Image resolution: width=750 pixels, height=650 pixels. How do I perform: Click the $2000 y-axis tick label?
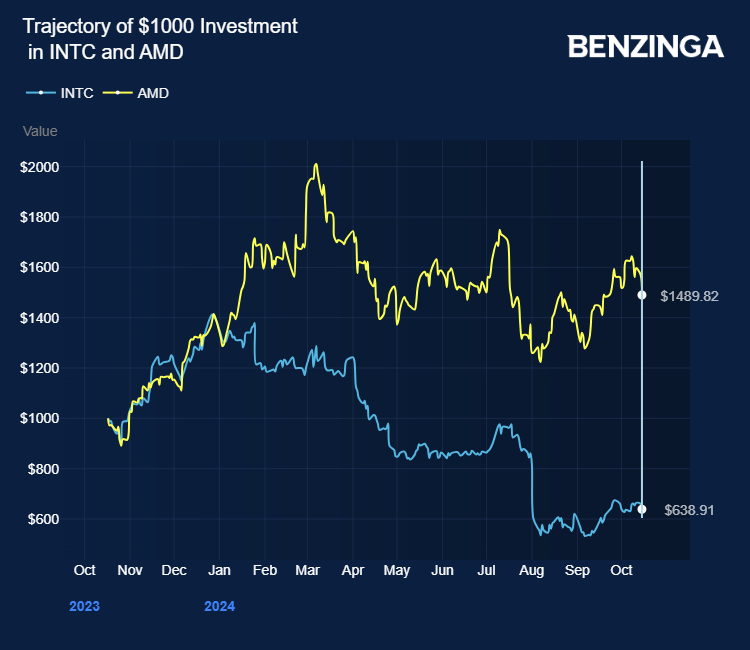(40, 167)
